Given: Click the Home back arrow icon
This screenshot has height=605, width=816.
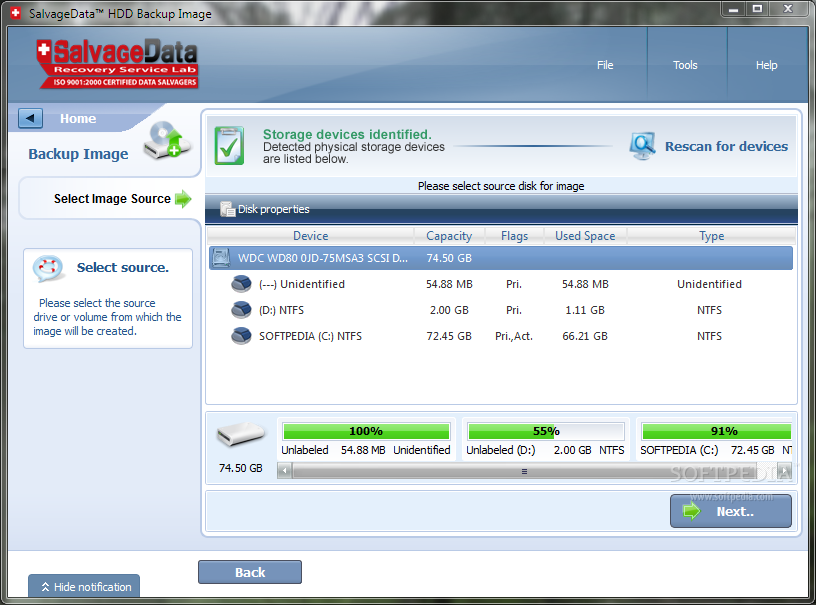Looking at the screenshot, I should [x=30, y=118].
